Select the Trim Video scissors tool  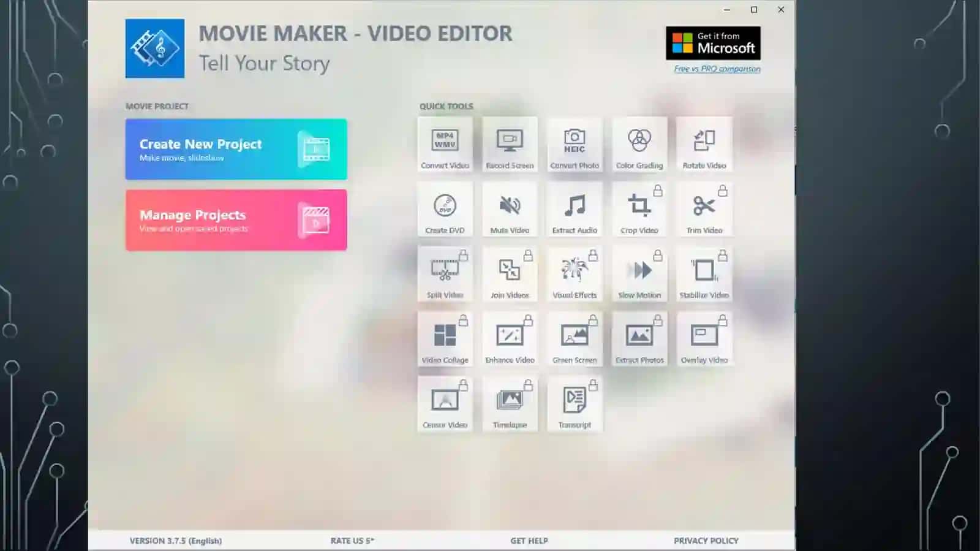[704, 210]
